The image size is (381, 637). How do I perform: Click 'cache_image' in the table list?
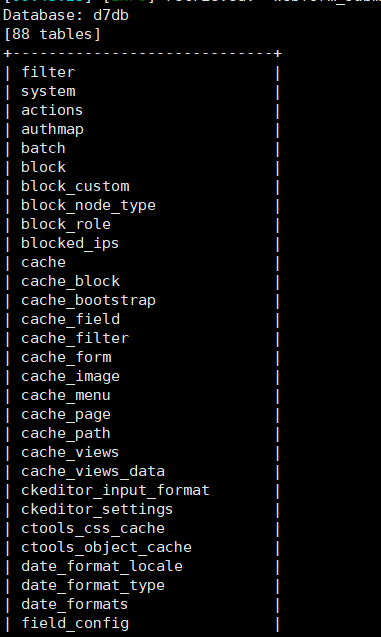tap(70, 376)
